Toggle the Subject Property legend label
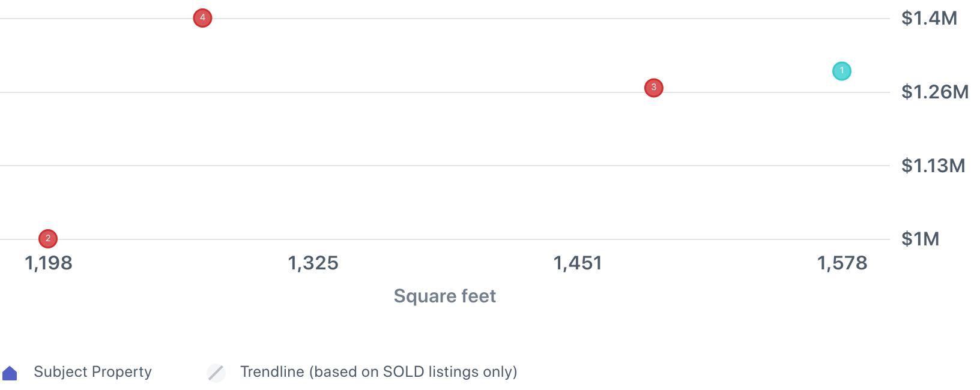980x390 pixels. (92, 372)
